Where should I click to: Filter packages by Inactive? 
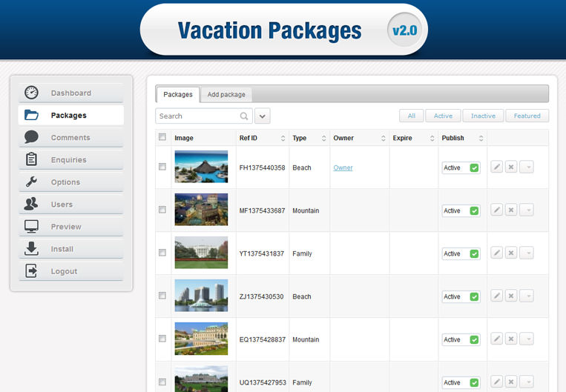[x=483, y=116]
